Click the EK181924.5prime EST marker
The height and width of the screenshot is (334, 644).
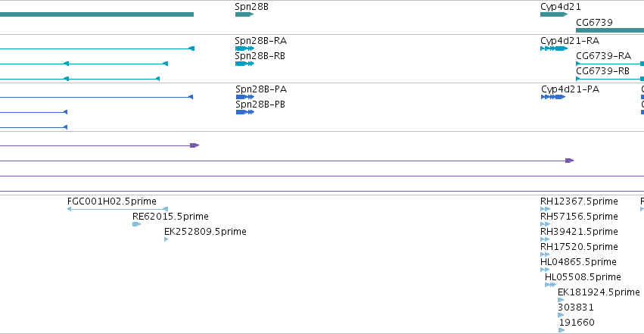pos(561,300)
